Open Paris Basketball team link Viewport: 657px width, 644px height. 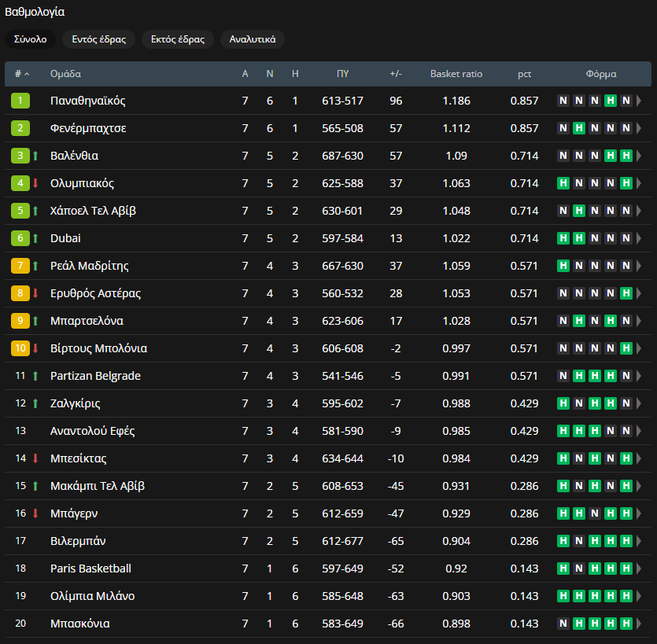coord(90,569)
